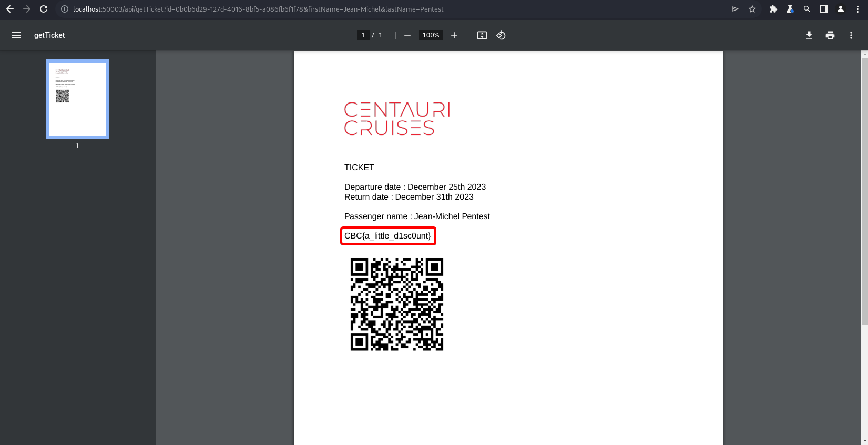Viewport: 868px width, 445px height.
Task: Click the browser forward arrow
Action: [x=27, y=9]
